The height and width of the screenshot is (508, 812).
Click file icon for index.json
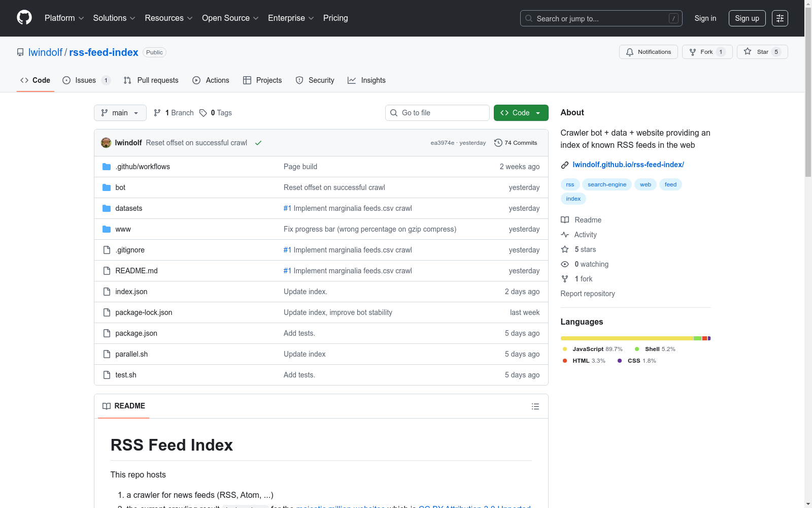107,292
